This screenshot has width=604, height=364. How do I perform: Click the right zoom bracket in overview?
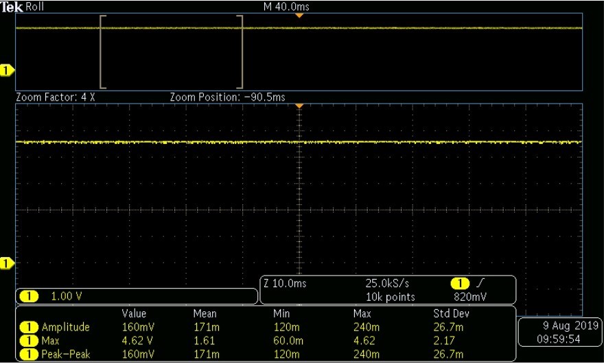[240, 52]
